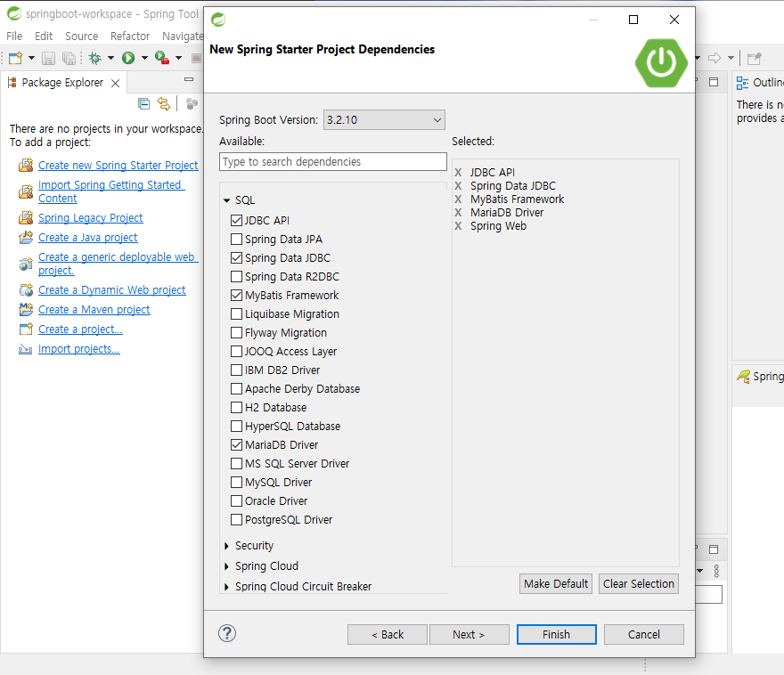The width and height of the screenshot is (784, 675).
Task: Open the Run Last Tool dropdown arrow
Action: click(178, 59)
